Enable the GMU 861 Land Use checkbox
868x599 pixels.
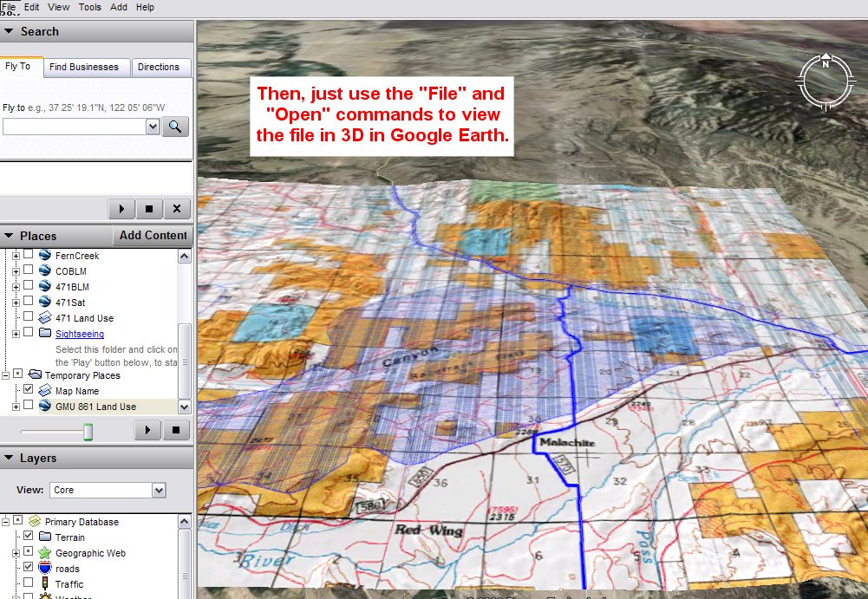(x=29, y=405)
